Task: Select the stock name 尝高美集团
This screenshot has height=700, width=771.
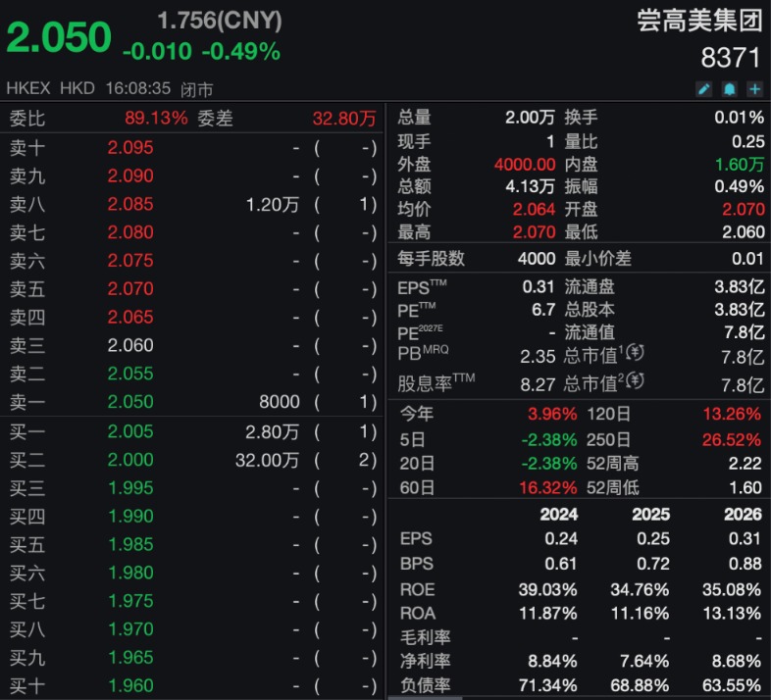Action: [x=699, y=22]
